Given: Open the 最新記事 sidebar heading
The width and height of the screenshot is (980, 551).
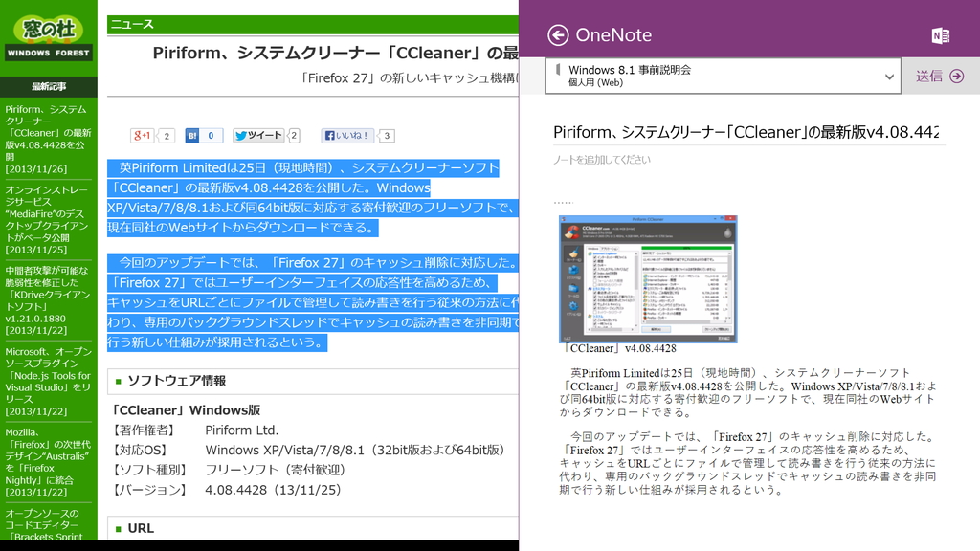Looking at the screenshot, I should pos(49,87).
